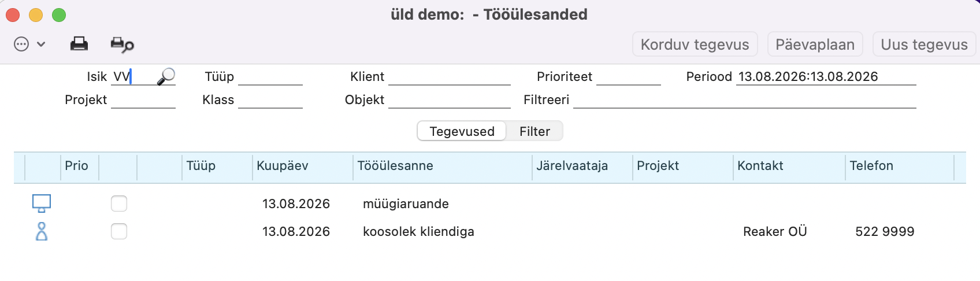Open Päevaplaan button

pyautogui.click(x=815, y=45)
